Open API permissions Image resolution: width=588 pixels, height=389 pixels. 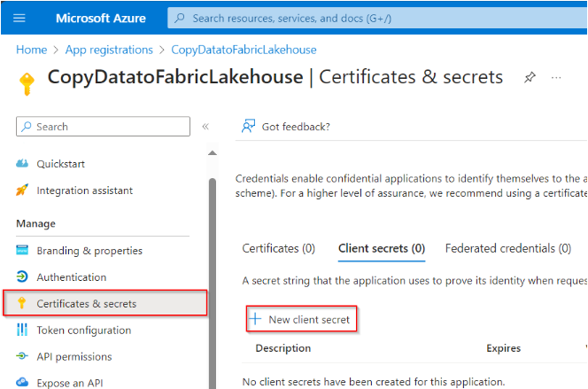click(x=74, y=357)
